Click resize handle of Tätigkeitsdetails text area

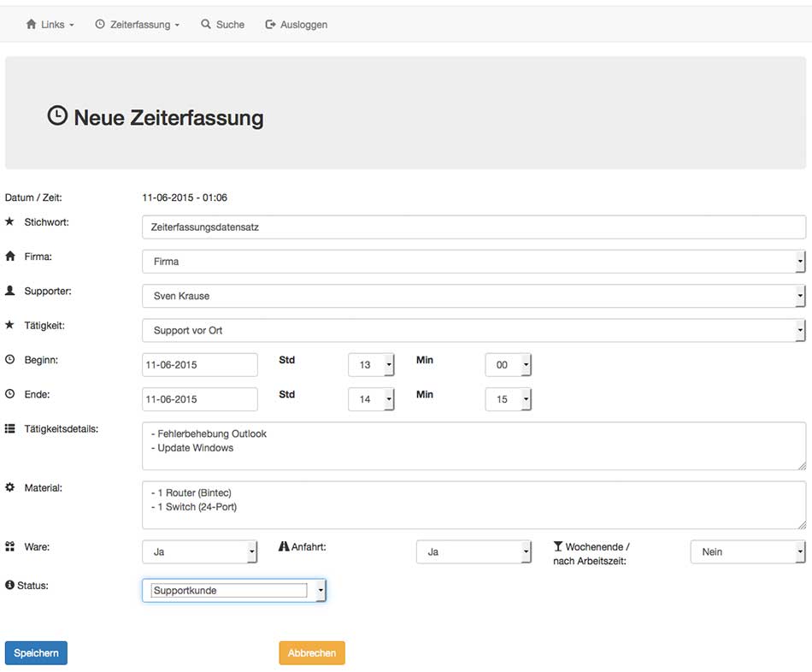coord(802,466)
